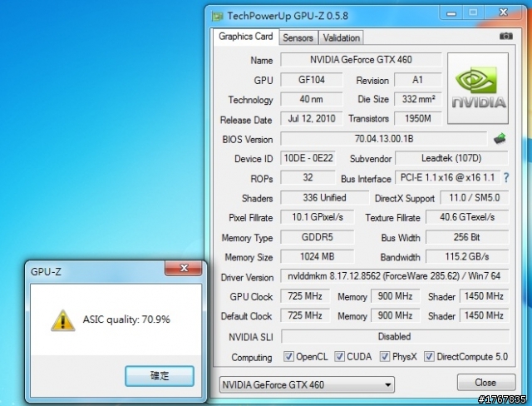Viewport: 532px width, 406px height.
Task: Toggle the DirectCompute 5.0 checkbox
Action: click(x=429, y=356)
